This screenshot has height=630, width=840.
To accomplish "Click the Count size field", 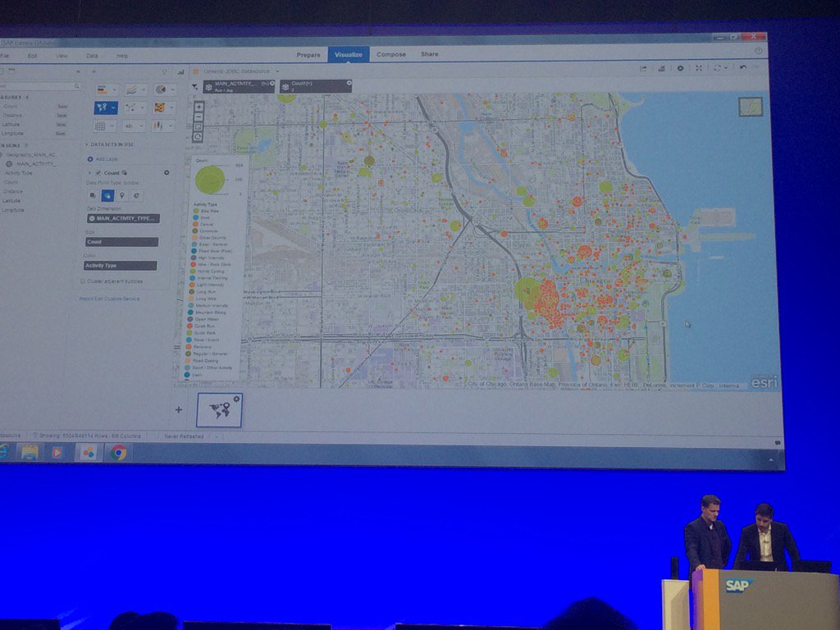I will [121, 242].
